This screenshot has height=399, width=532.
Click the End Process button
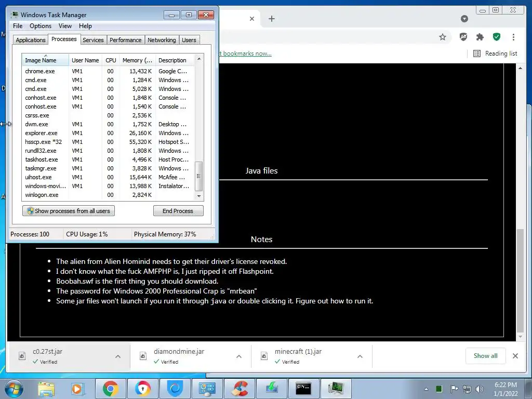click(178, 211)
